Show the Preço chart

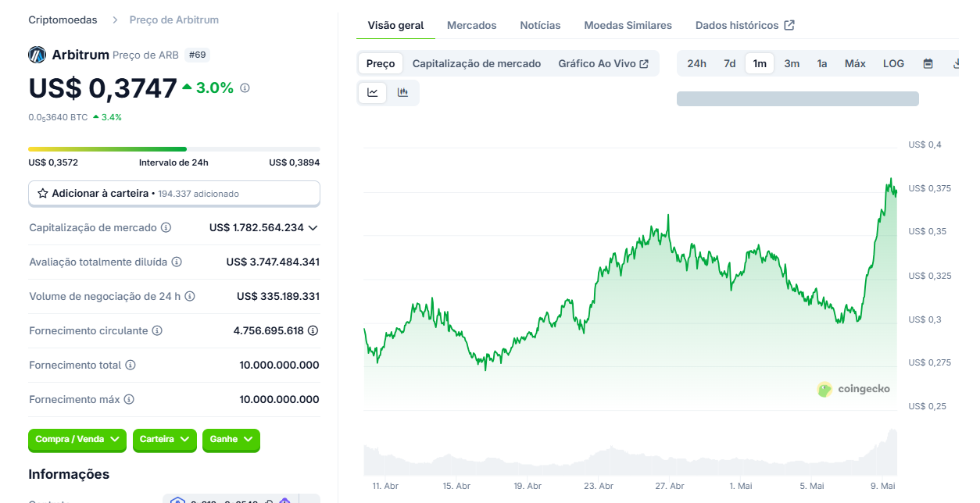point(381,63)
